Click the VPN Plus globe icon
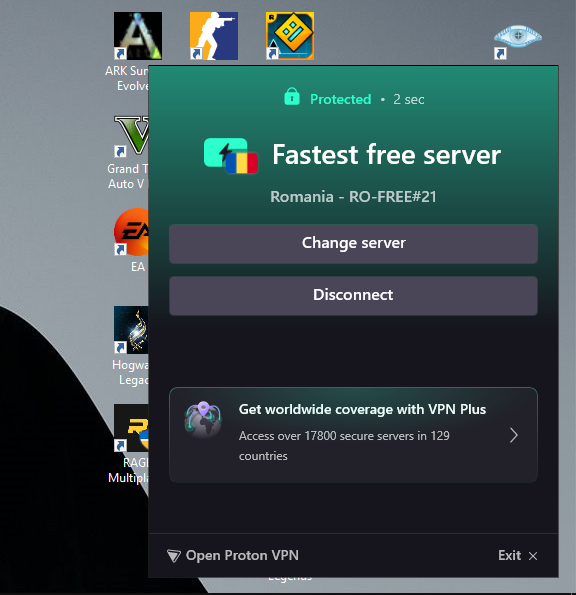Viewport: 576px width, 595px height. (203, 420)
